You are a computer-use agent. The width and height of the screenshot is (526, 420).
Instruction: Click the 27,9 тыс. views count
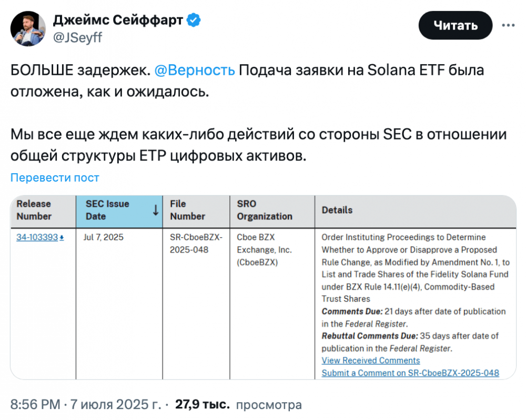tap(203, 404)
